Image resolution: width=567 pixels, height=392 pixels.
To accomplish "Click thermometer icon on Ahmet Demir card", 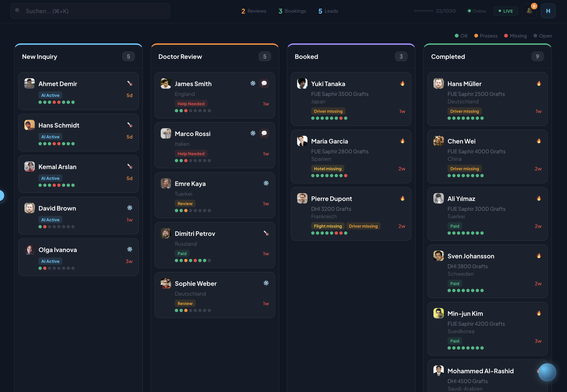I will [130, 83].
